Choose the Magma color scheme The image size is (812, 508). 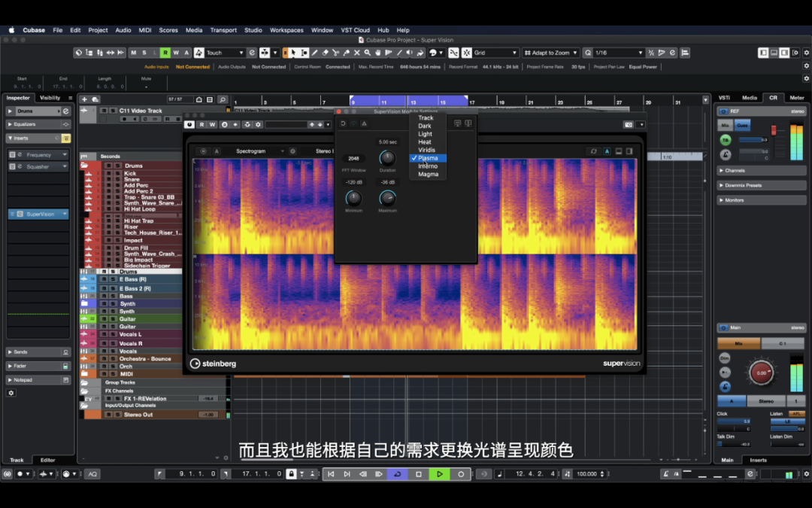pyautogui.click(x=428, y=174)
